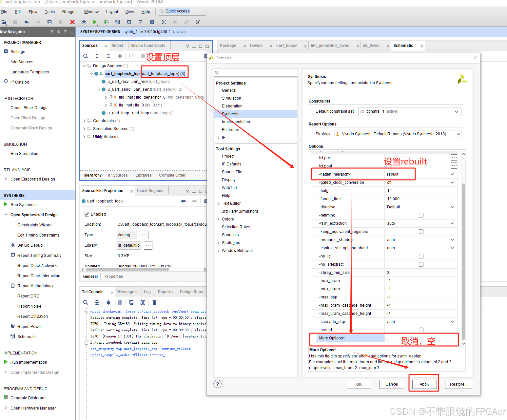This screenshot has height=420, width=507.
Task: Click the Undo arrow in main toolbar
Action: [27, 22]
